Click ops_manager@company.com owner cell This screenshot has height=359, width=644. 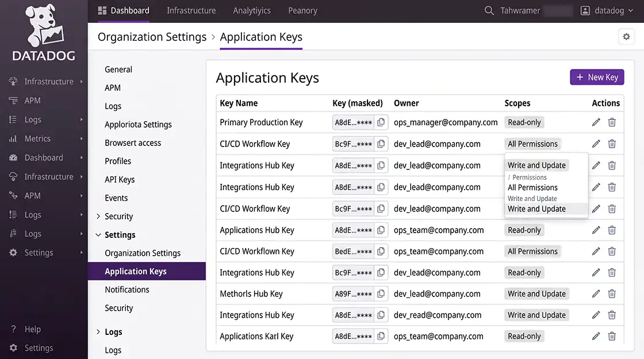click(x=446, y=122)
